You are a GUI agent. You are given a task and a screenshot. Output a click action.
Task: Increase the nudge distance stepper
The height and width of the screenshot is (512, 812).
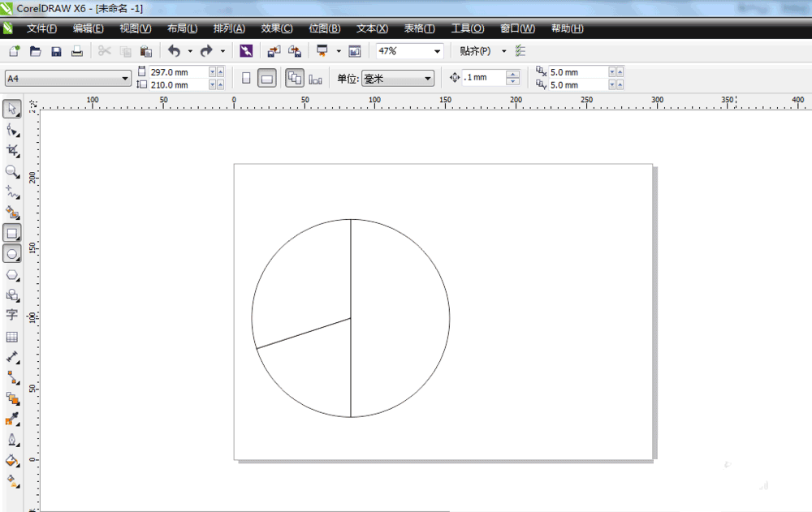(512, 74)
